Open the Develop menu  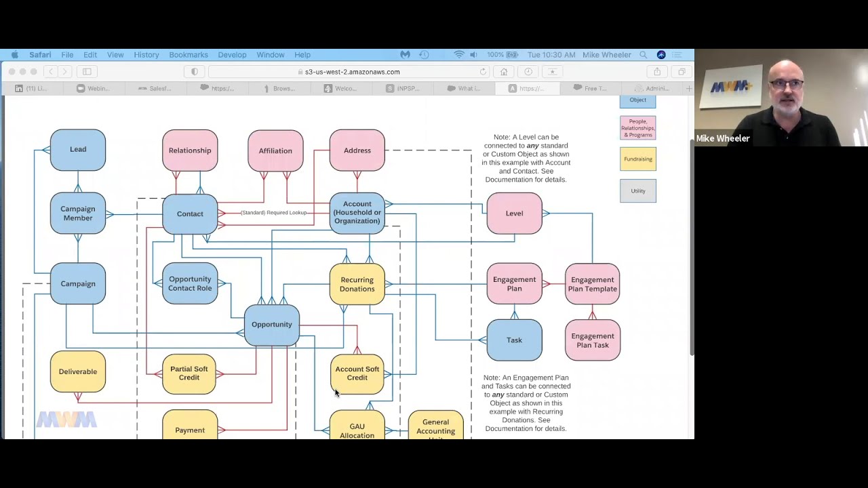point(232,55)
